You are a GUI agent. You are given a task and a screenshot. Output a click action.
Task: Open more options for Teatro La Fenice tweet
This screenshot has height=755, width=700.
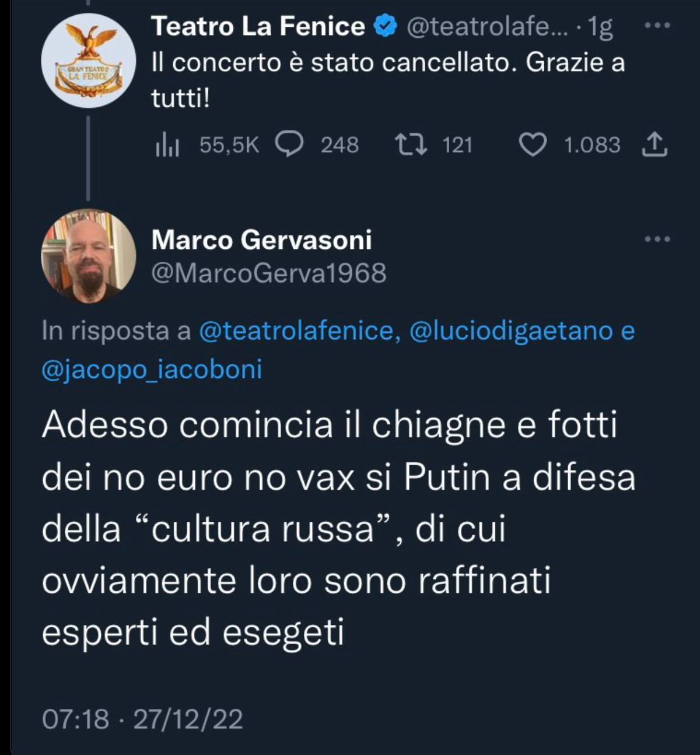coord(657,26)
